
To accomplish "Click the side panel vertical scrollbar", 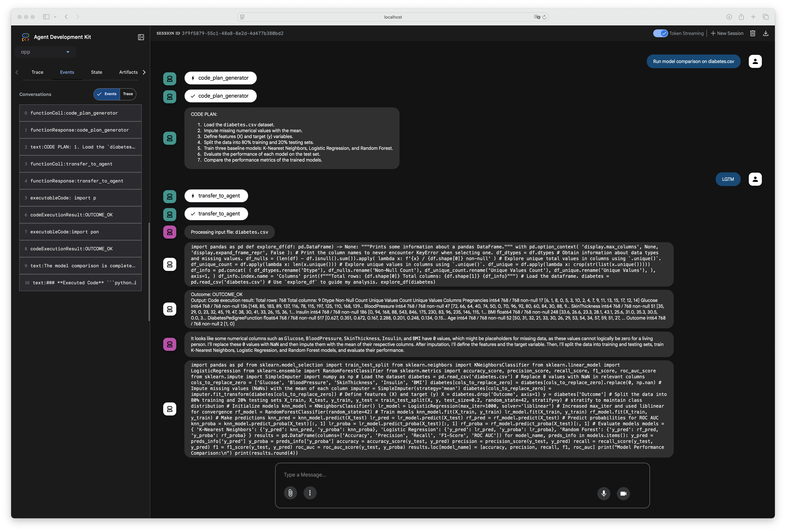I will point(149,272).
